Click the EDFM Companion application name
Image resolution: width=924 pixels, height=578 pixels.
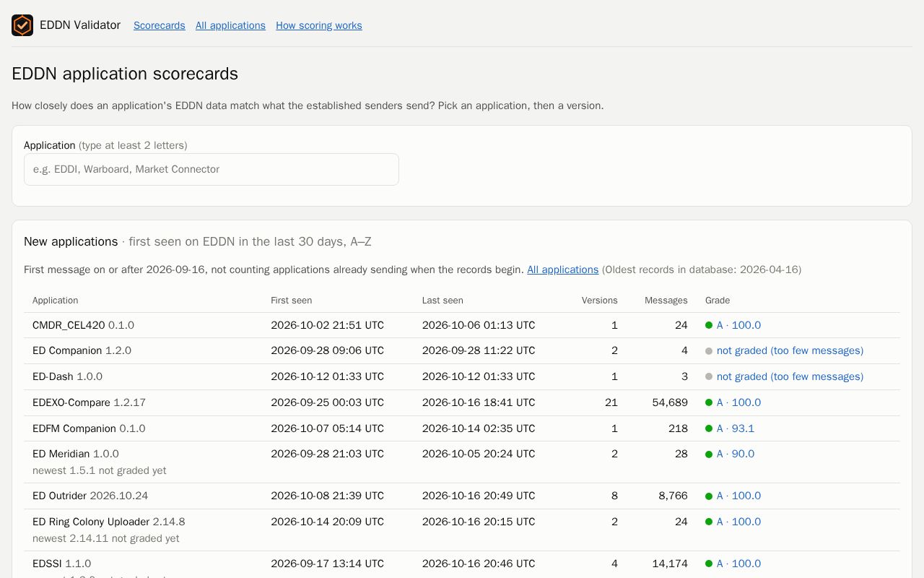pyautogui.click(x=74, y=428)
